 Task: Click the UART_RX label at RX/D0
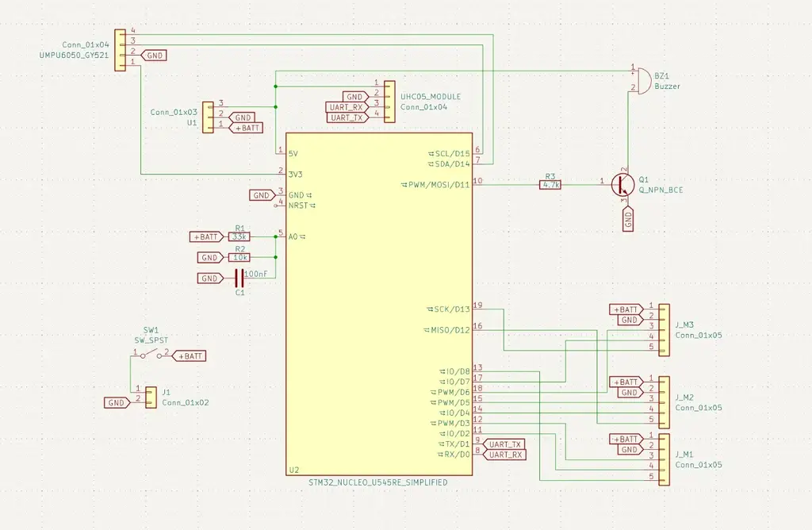point(505,455)
